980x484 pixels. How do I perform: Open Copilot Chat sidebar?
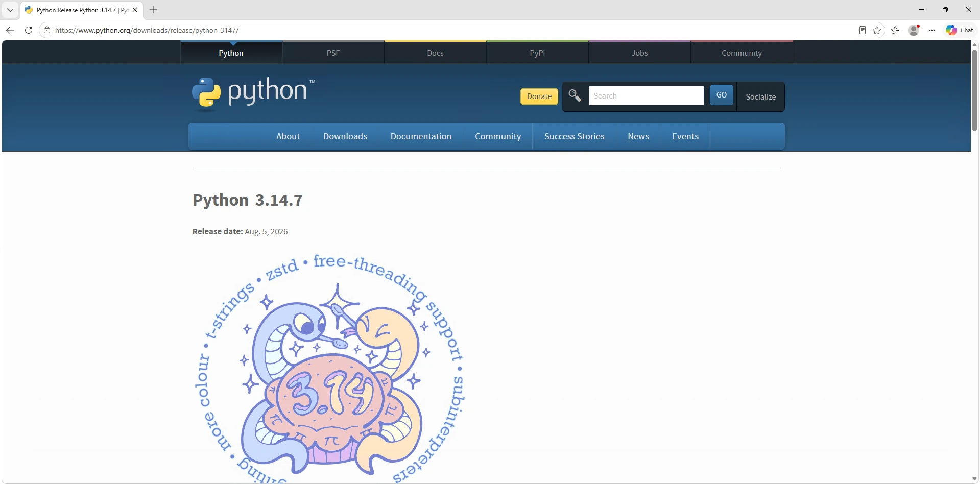(960, 30)
